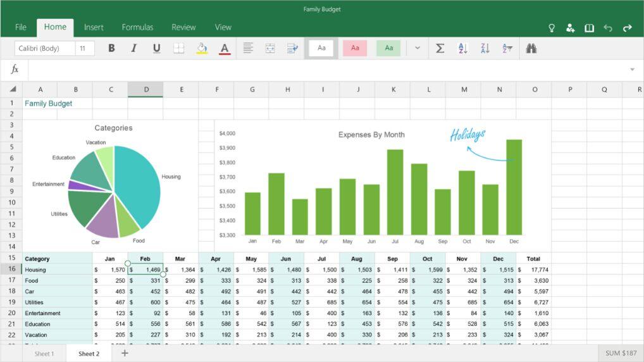Sort ascending with the A-Z icon
This screenshot has width=644, height=362.
point(462,48)
